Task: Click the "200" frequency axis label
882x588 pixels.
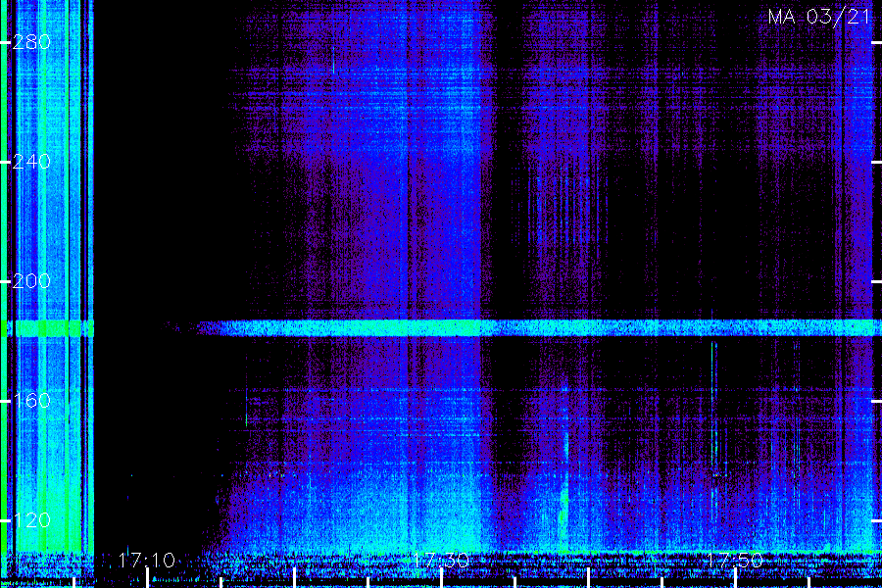Action: [x=31, y=281]
